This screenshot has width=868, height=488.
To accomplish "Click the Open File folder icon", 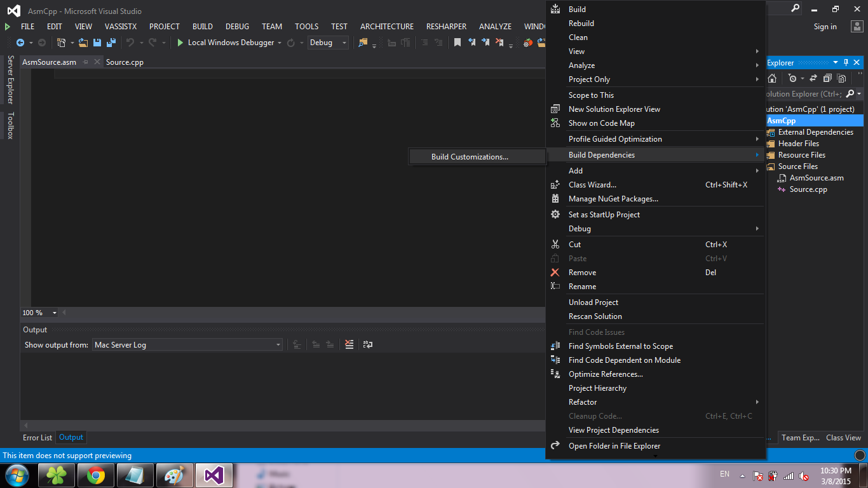I will pos(83,43).
